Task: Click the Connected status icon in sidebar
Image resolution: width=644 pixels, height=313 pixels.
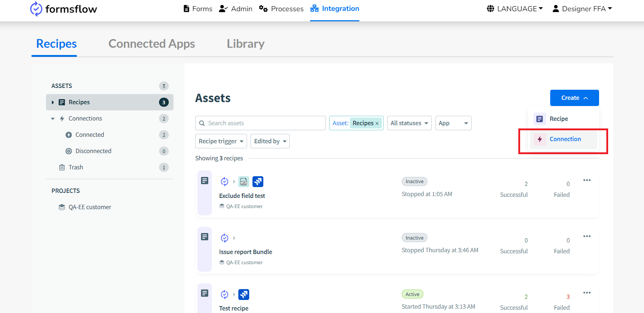Action: (68, 135)
